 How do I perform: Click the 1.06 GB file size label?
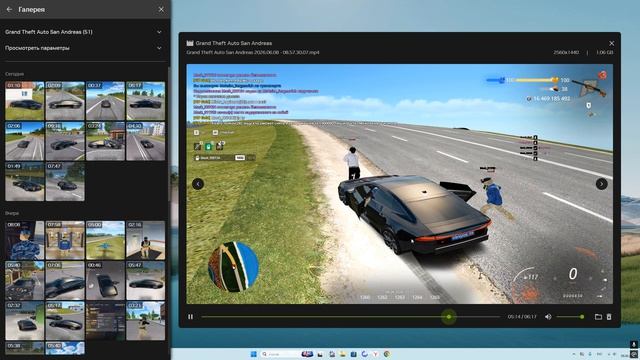tap(604, 53)
